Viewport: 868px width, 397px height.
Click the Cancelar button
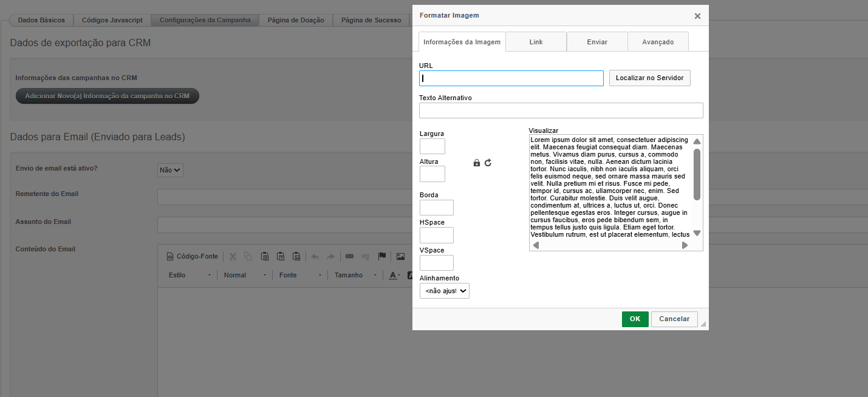tap(674, 319)
